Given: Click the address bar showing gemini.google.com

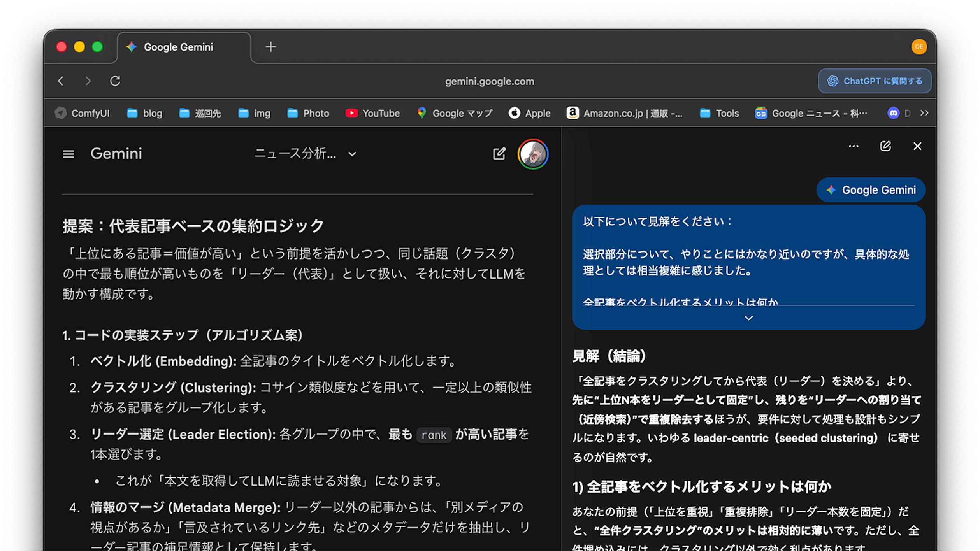Looking at the screenshot, I should [490, 81].
